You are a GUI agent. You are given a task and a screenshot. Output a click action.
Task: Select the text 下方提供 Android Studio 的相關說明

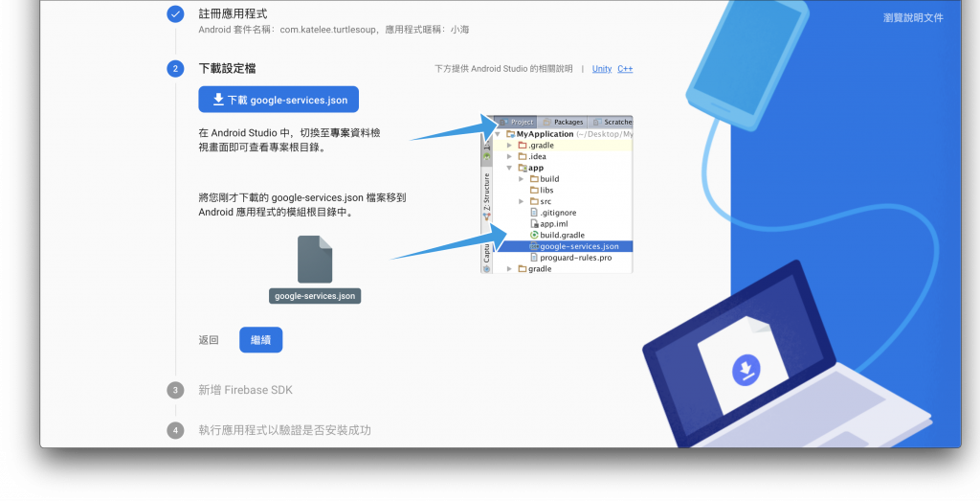pyautogui.click(x=503, y=69)
